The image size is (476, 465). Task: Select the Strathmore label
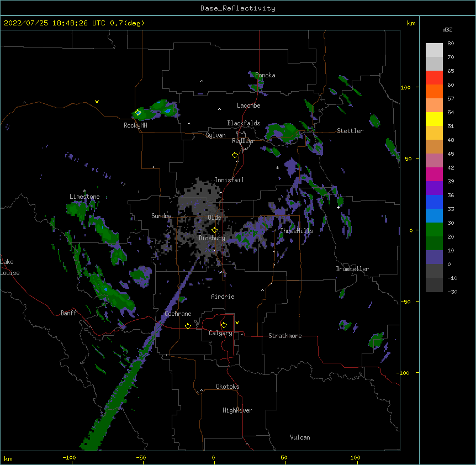[x=285, y=336]
